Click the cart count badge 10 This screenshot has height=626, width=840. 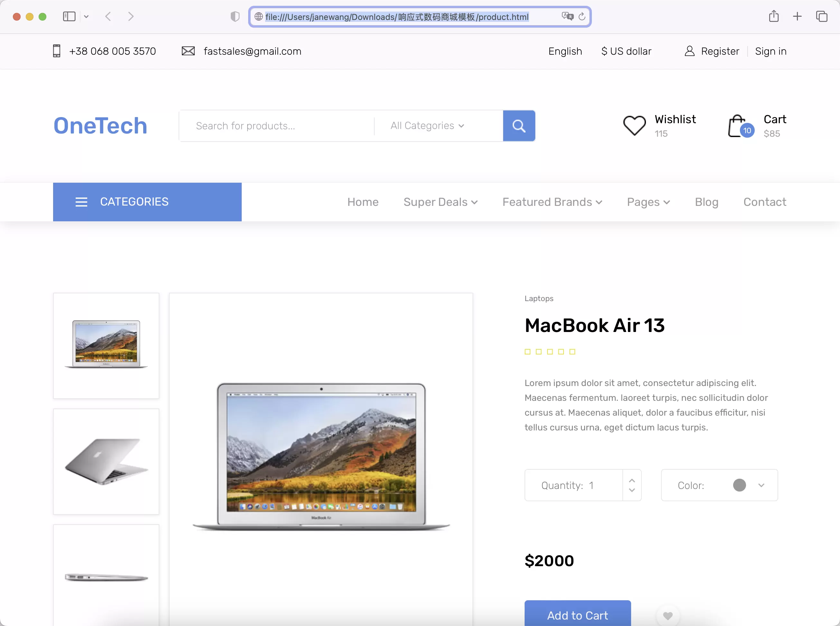(x=747, y=130)
